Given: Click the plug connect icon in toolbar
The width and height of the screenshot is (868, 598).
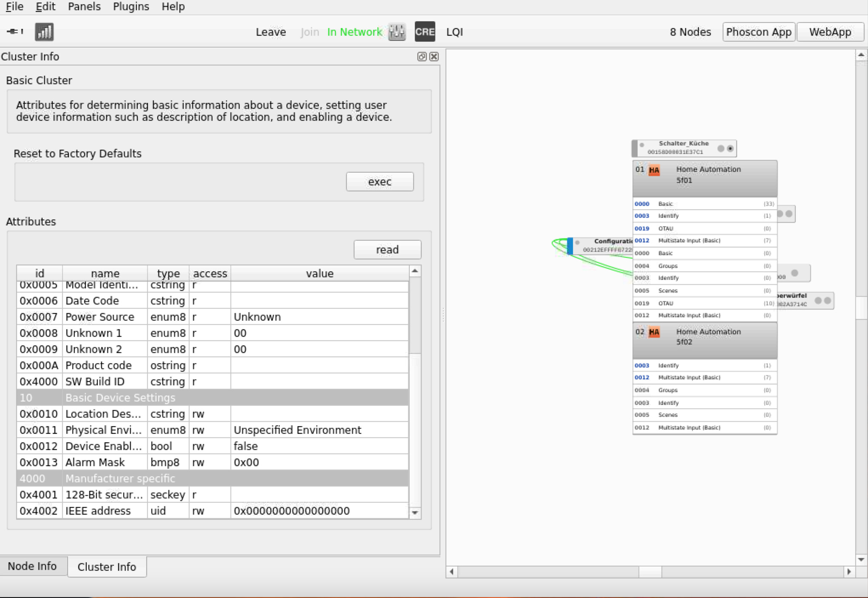Looking at the screenshot, I should 15,31.
